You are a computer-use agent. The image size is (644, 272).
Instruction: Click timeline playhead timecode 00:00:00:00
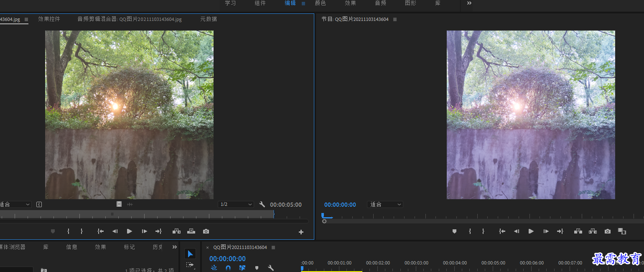pyautogui.click(x=227, y=259)
